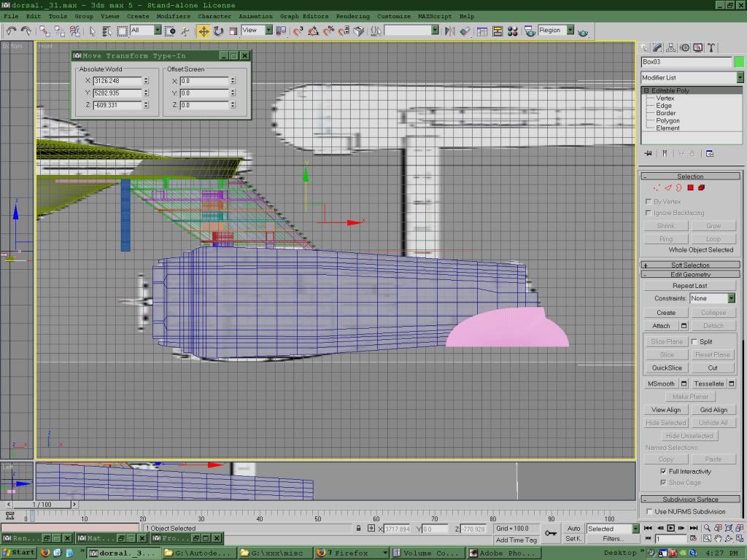This screenshot has width=747, height=560.
Task: Collapse the Editable Poly tree node
Action: pos(646,90)
